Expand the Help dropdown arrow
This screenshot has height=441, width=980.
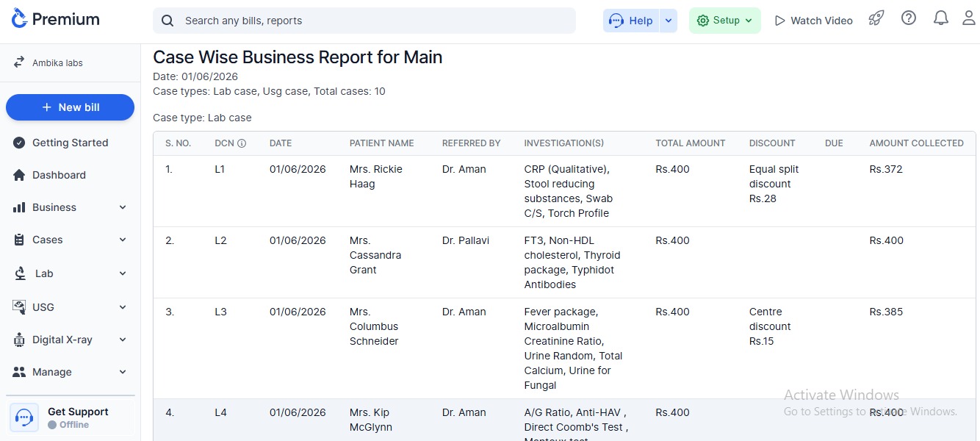[x=669, y=21]
